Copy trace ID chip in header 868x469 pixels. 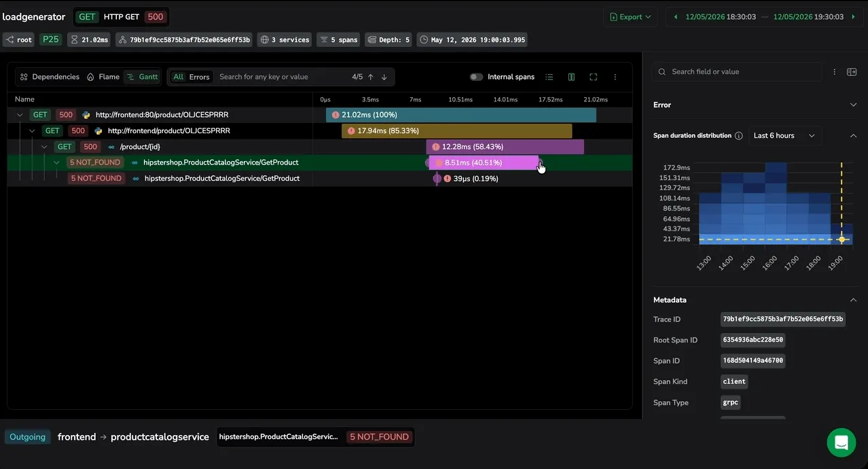click(x=185, y=40)
